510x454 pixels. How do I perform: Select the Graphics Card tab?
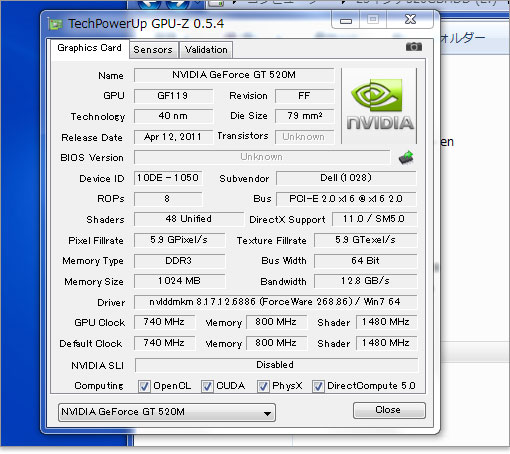click(89, 48)
